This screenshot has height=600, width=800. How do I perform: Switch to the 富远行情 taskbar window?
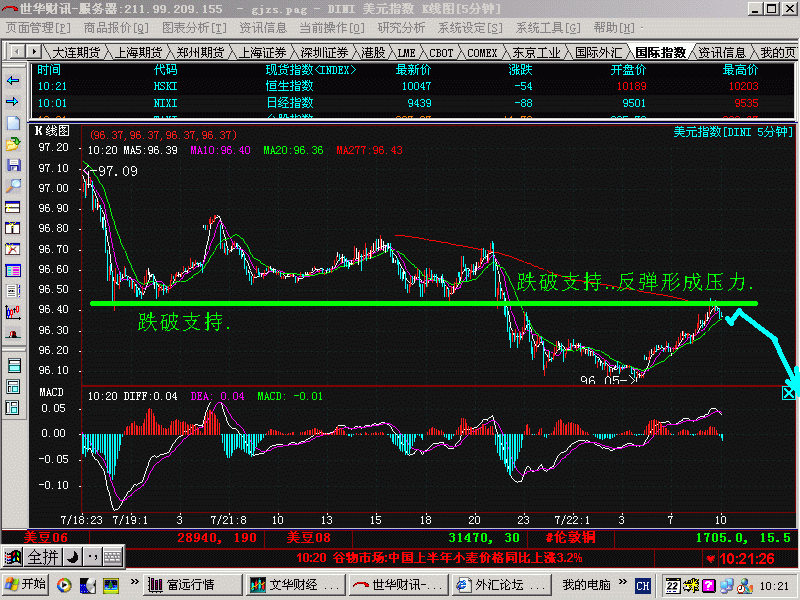193,585
